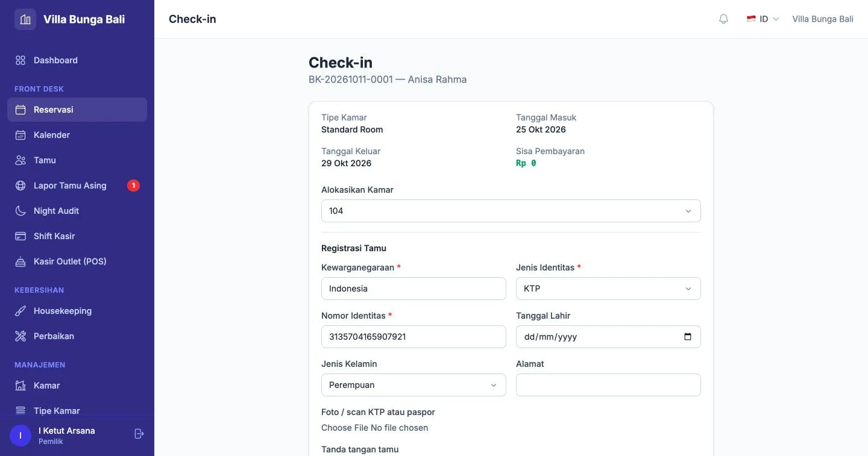This screenshot has width=868, height=456.
Task: Open Dashboard from the sidebar
Action: (77, 60)
